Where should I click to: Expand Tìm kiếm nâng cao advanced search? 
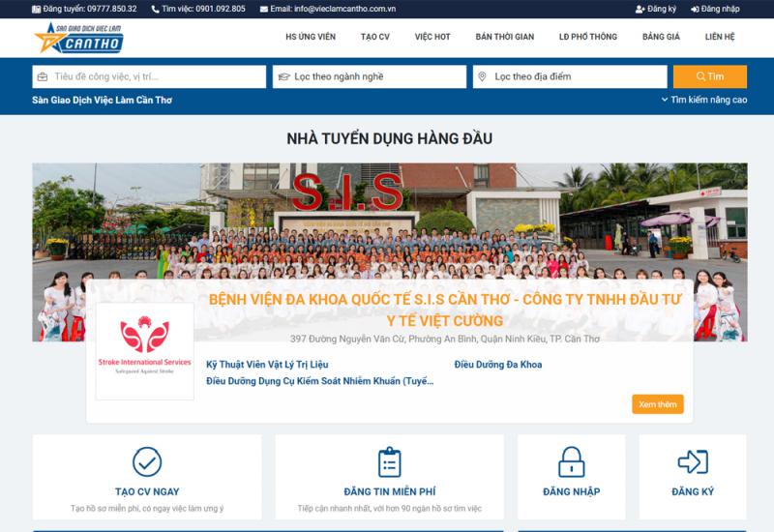704,100
